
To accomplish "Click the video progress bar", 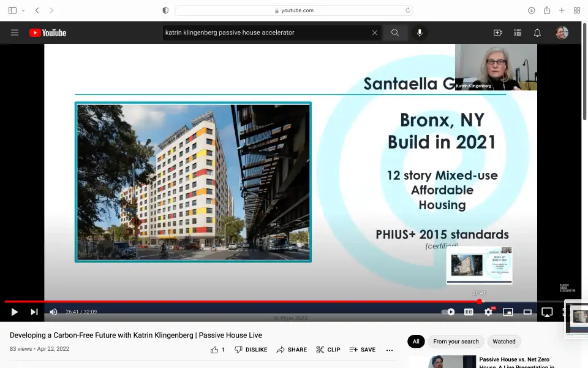I will pos(245,301).
